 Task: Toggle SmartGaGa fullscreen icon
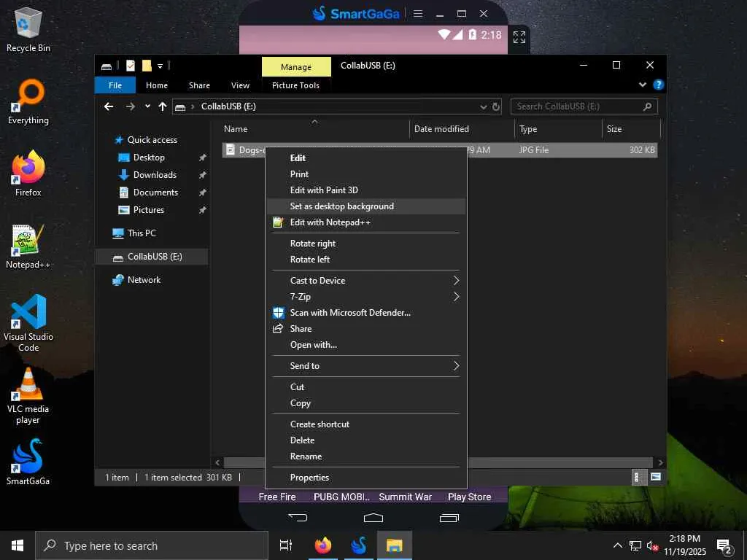pyautogui.click(x=519, y=36)
